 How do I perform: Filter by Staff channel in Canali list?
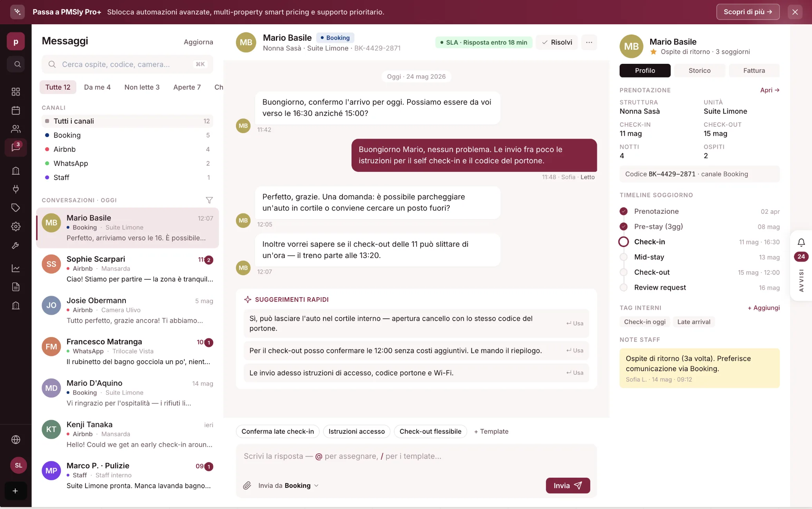(x=127, y=177)
